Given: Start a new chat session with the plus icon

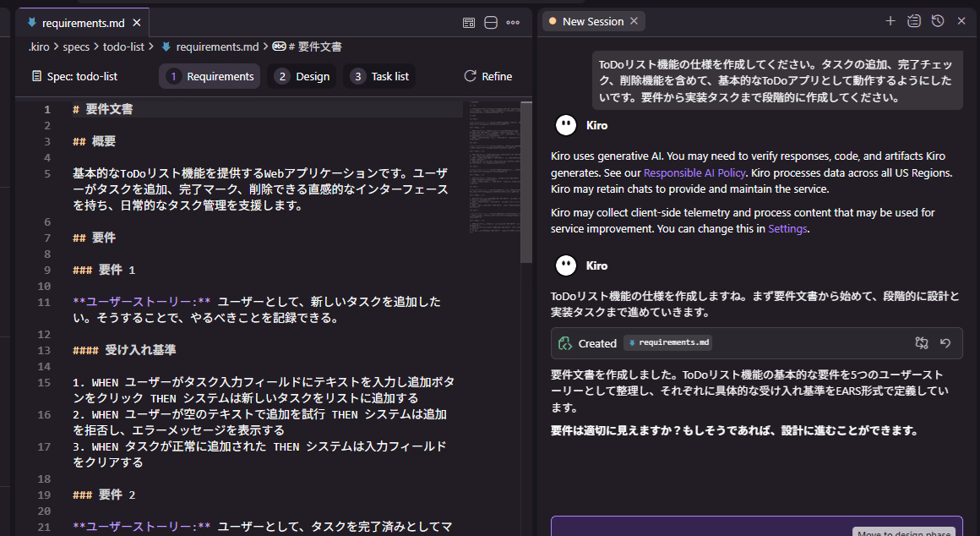Looking at the screenshot, I should pyautogui.click(x=889, y=19).
